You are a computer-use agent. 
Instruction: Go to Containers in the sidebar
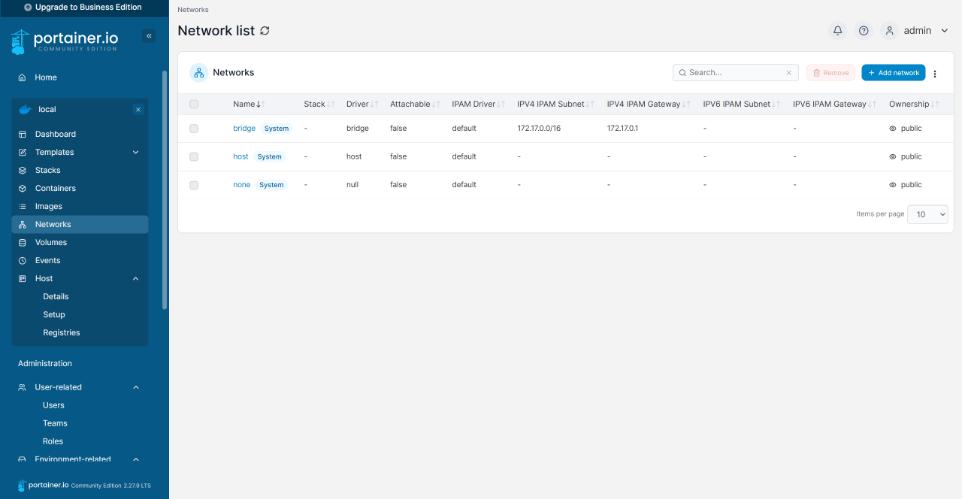coord(55,189)
